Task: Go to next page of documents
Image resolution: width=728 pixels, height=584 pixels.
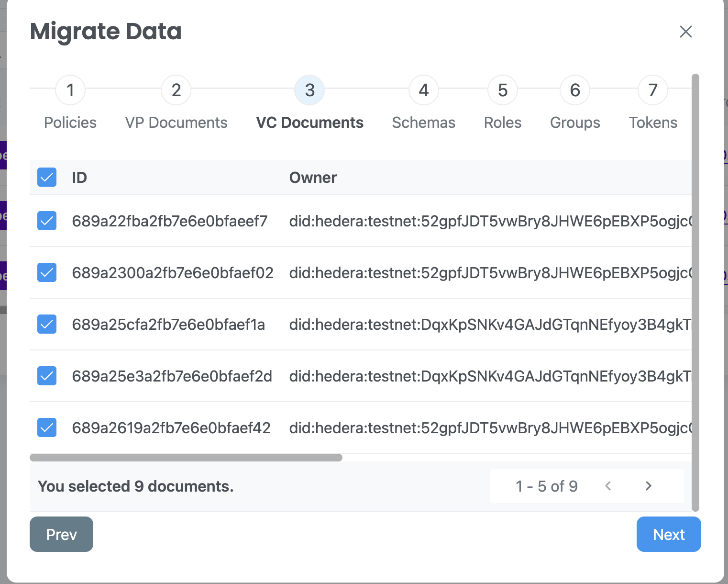Action: (648, 486)
